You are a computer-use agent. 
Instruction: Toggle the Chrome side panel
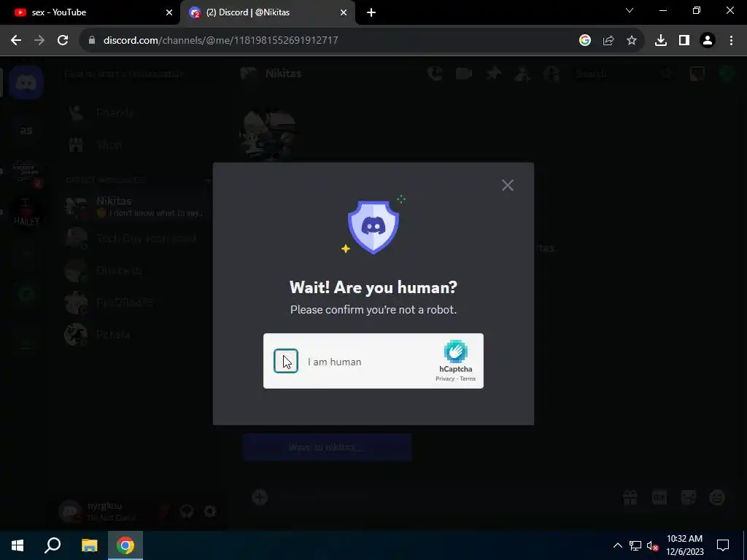click(684, 41)
